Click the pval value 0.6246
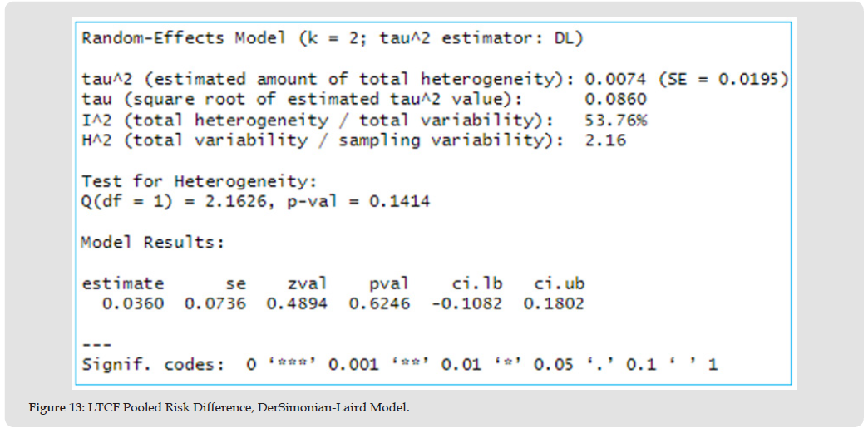Viewport: 868px width, 433px height. point(379,303)
